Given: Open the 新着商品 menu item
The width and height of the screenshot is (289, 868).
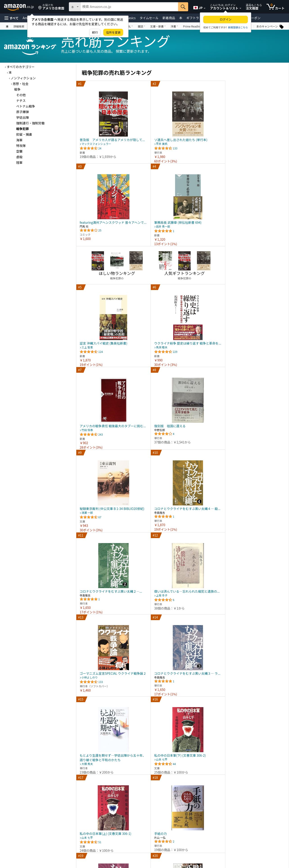Looking at the screenshot, I should [169, 18].
